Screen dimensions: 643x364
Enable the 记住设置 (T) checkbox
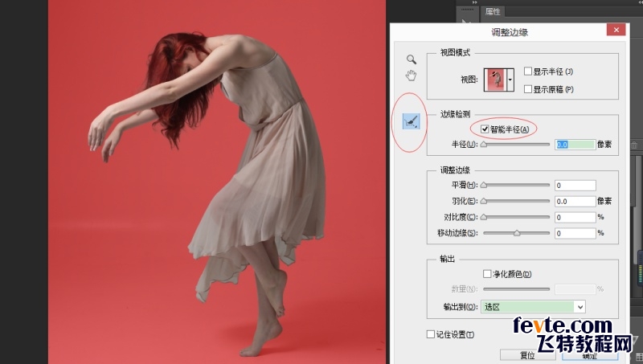tap(431, 334)
